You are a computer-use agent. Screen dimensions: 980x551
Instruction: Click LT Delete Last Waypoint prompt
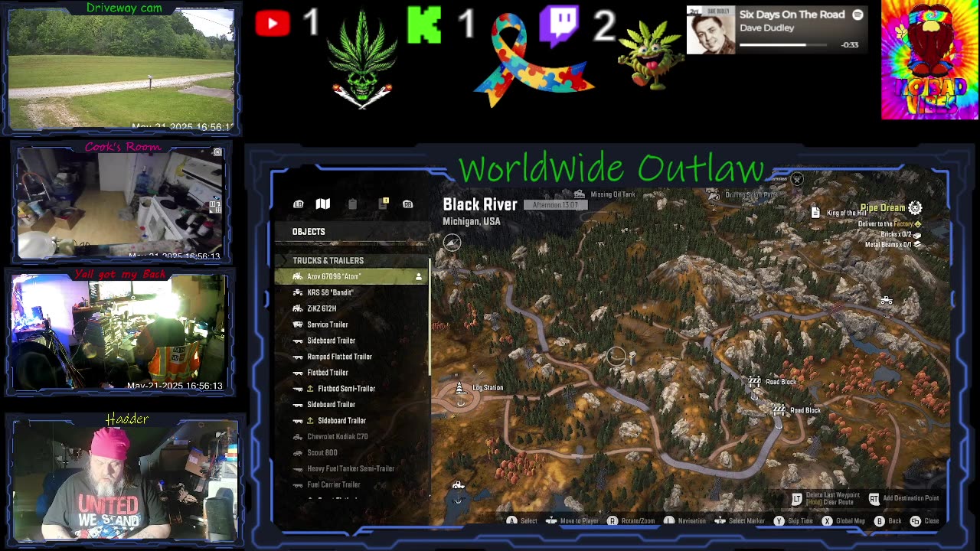tap(825, 499)
